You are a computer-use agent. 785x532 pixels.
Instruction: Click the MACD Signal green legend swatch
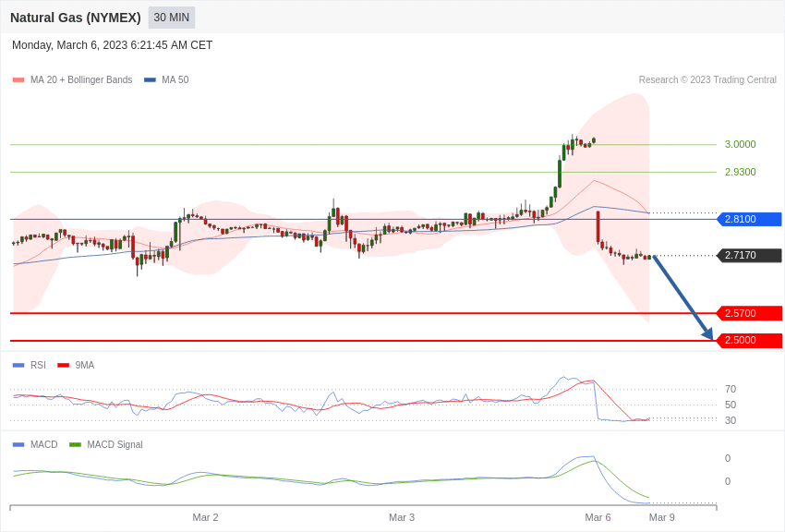pyautogui.click(x=75, y=444)
